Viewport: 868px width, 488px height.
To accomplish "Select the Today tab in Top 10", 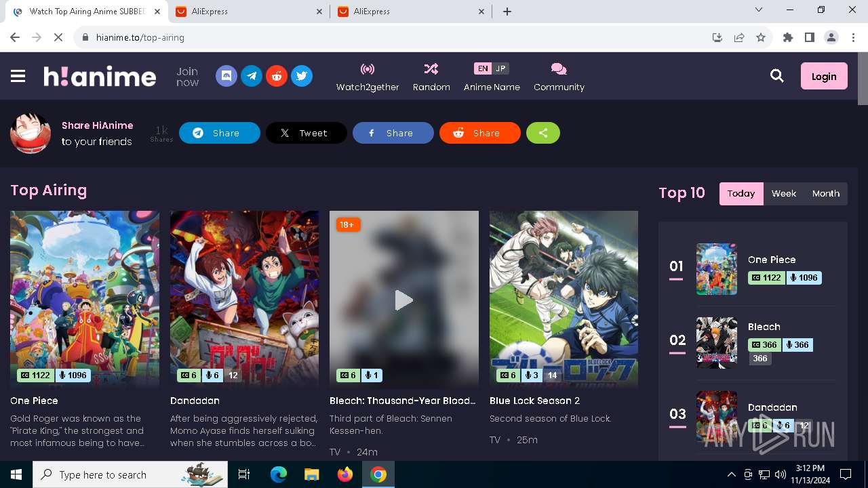I will click(x=741, y=193).
